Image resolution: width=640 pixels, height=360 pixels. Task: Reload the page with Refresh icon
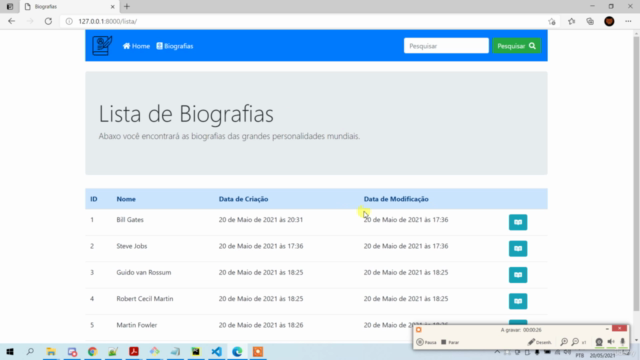[x=48, y=21]
